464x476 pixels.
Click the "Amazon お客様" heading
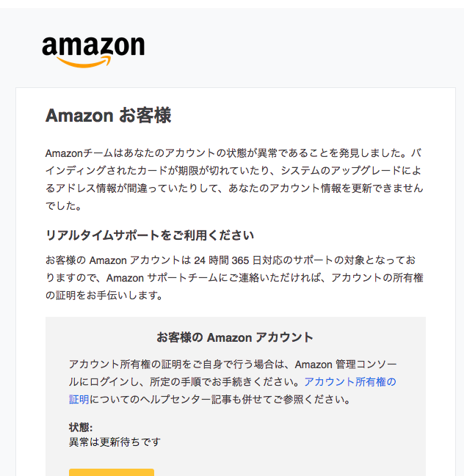coord(108,115)
